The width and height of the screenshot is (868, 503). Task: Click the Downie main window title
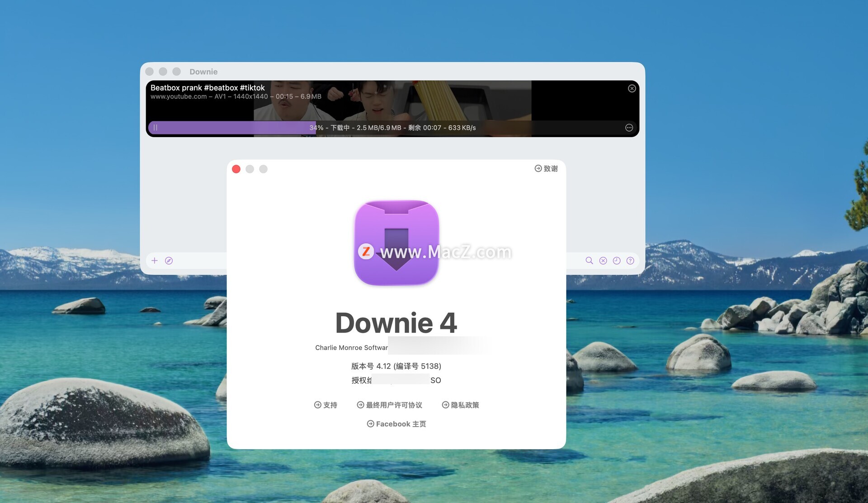click(x=203, y=72)
